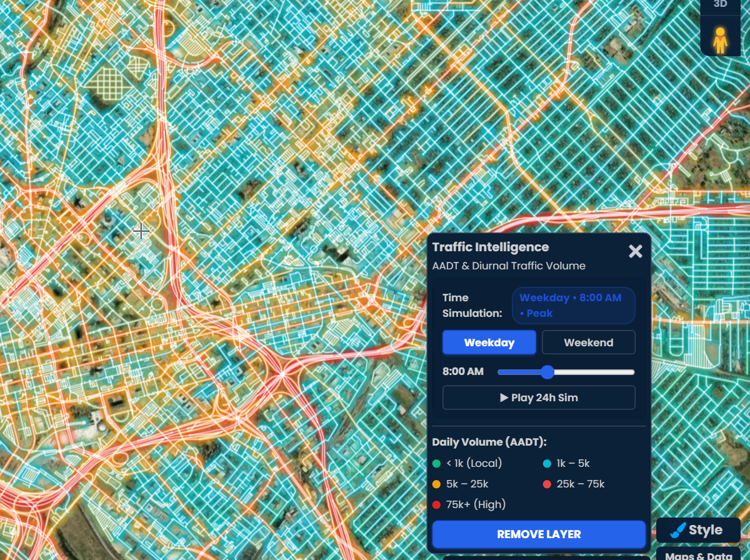This screenshot has height=560, width=750.
Task: Click the time-of-day slider handle
Action: point(547,372)
